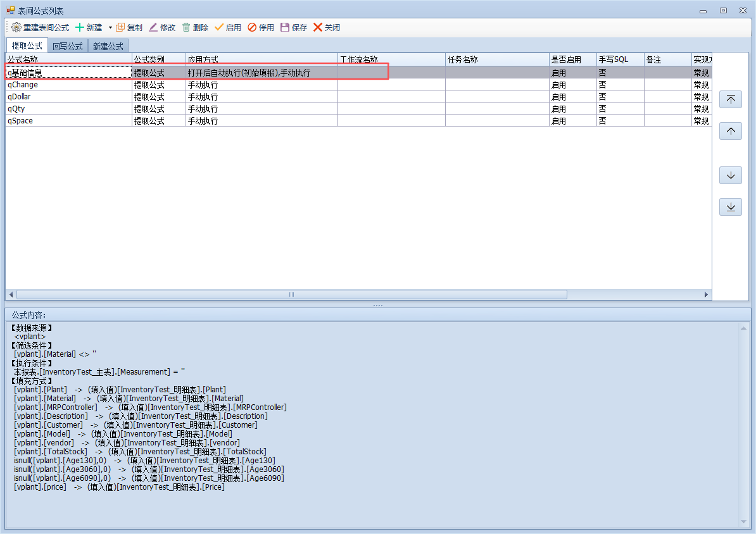
Task: Maximize the 表间公式列表 window
Action: click(x=723, y=11)
